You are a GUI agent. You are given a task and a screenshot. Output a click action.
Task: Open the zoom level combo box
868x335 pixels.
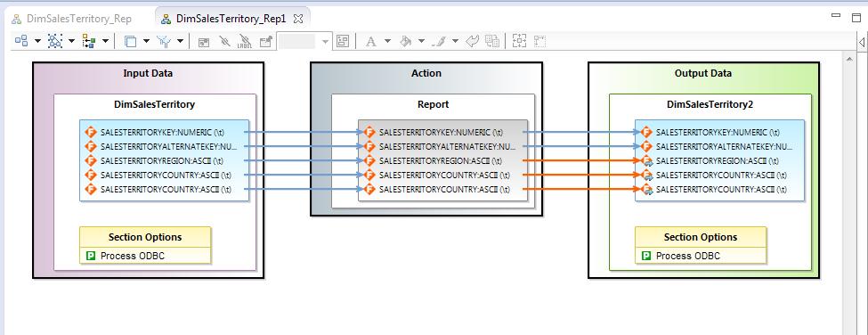pyautogui.click(x=304, y=42)
